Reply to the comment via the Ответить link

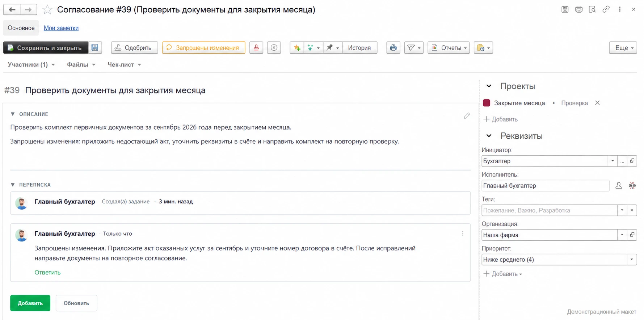47,272
